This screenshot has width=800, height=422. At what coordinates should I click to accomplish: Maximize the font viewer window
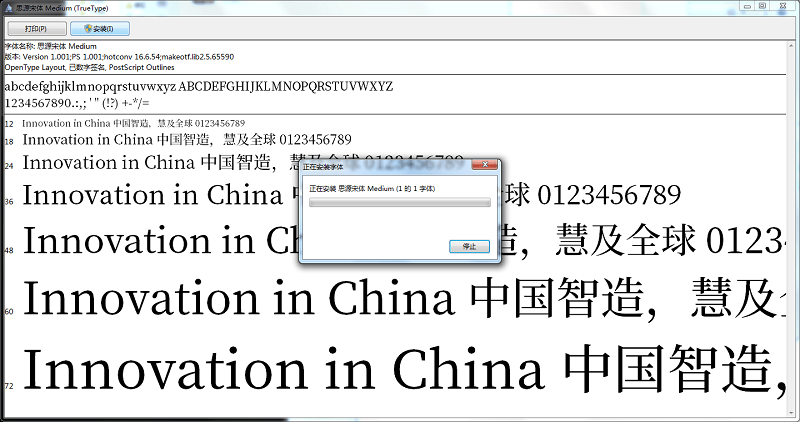(762, 6)
